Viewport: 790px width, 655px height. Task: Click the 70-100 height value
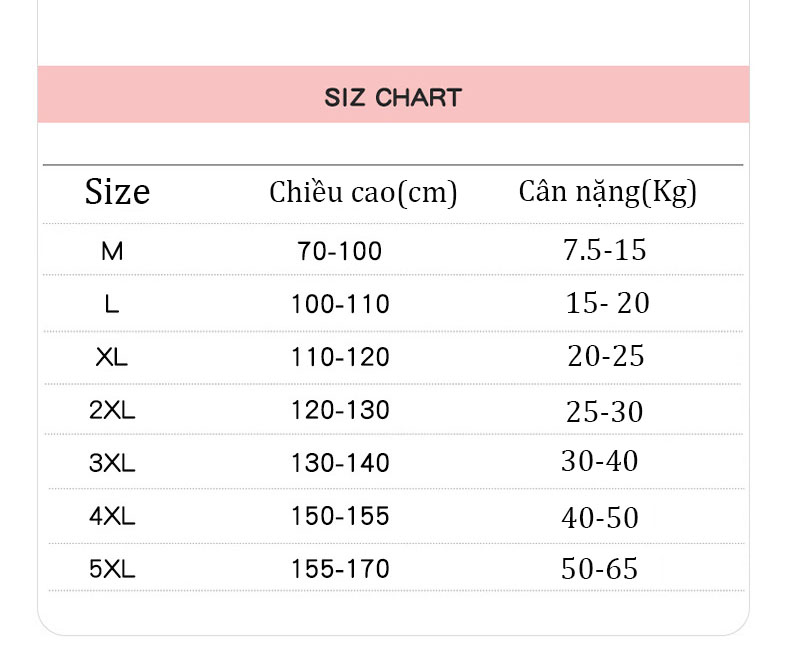tap(340, 251)
